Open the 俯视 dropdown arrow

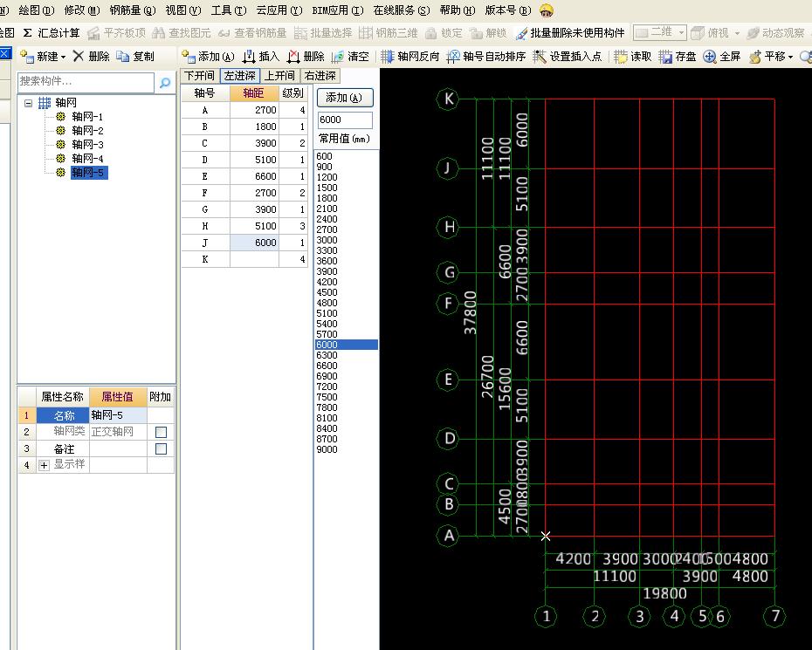[737, 34]
